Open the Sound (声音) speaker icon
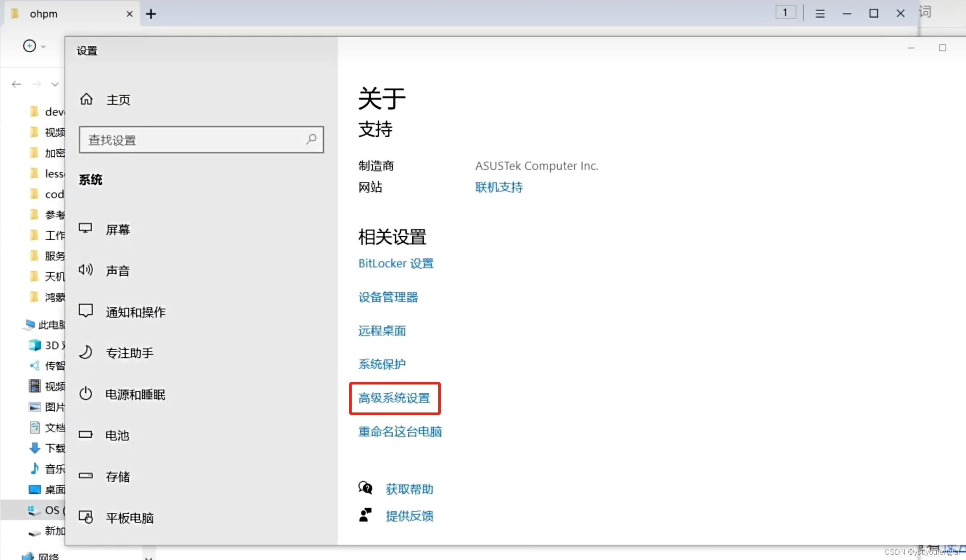 click(85, 270)
